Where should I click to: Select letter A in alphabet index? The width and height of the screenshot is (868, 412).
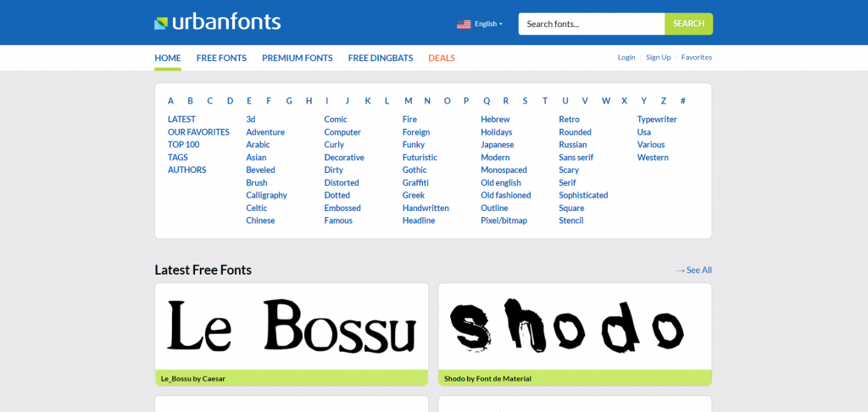point(170,101)
